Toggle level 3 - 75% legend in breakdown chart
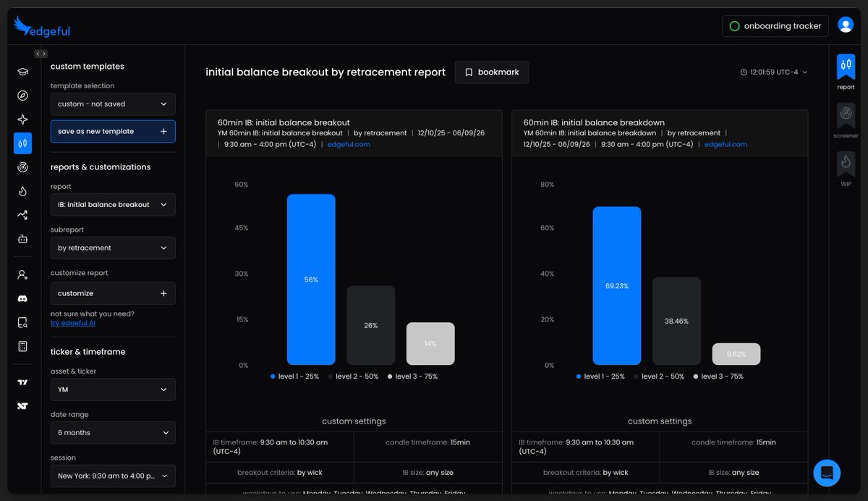This screenshot has width=868, height=501. 718,376
